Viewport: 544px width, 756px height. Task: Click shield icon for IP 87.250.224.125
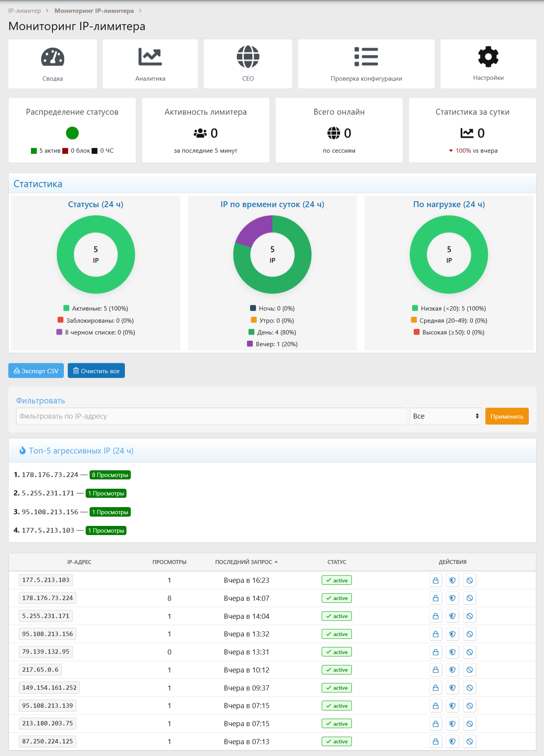point(452,742)
